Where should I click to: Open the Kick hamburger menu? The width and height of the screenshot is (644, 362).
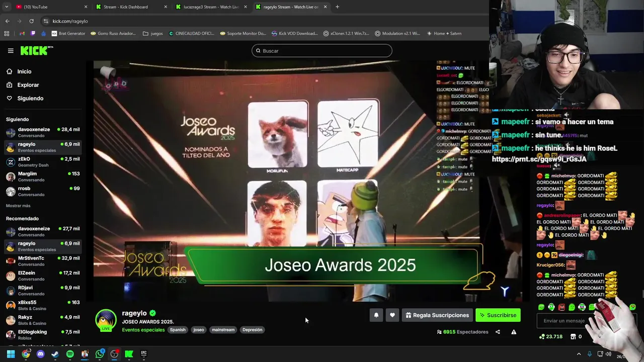[11, 51]
